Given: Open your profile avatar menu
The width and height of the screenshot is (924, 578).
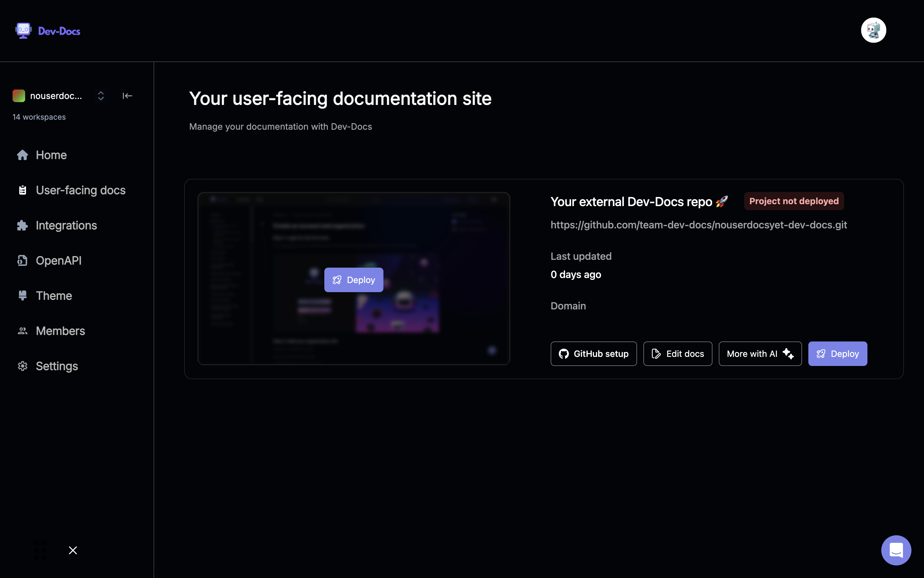Looking at the screenshot, I should (x=873, y=30).
